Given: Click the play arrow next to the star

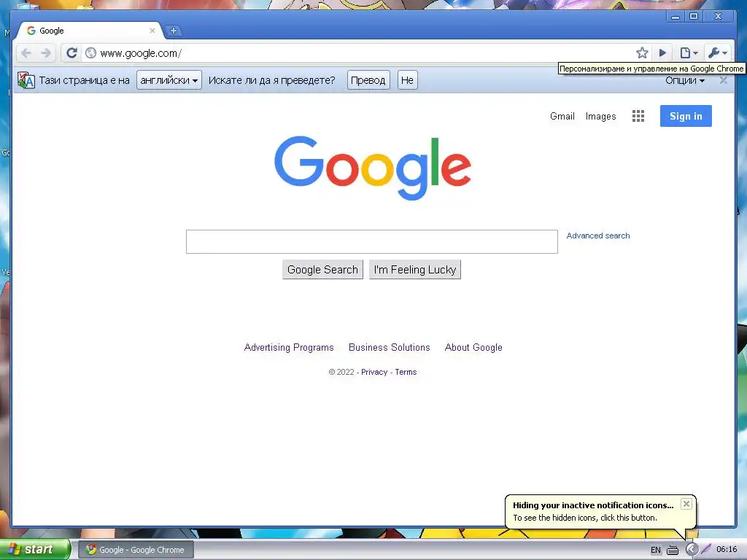Looking at the screenshot, I should click(662, 52).
